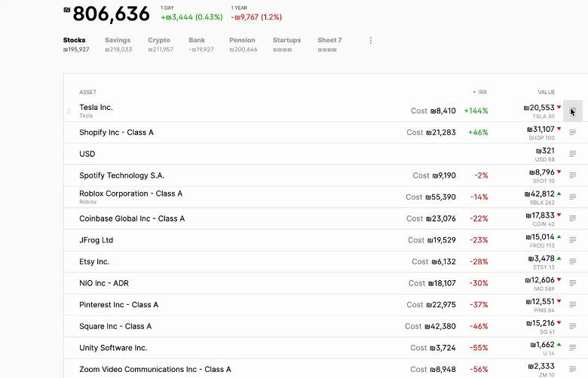Sort by the IRR column header
Image resolution: width=588 pixels, height=378 pixels.
pyautogui.click(x=479, y=92)
